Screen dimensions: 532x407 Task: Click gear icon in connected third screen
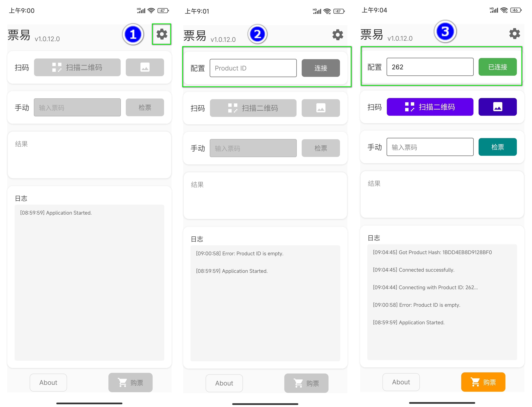tap(514, 34)
